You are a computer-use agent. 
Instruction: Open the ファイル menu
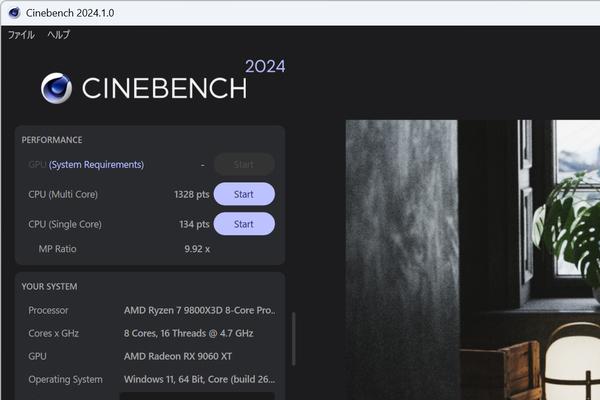pyautogui.click(x=21, y=35)
